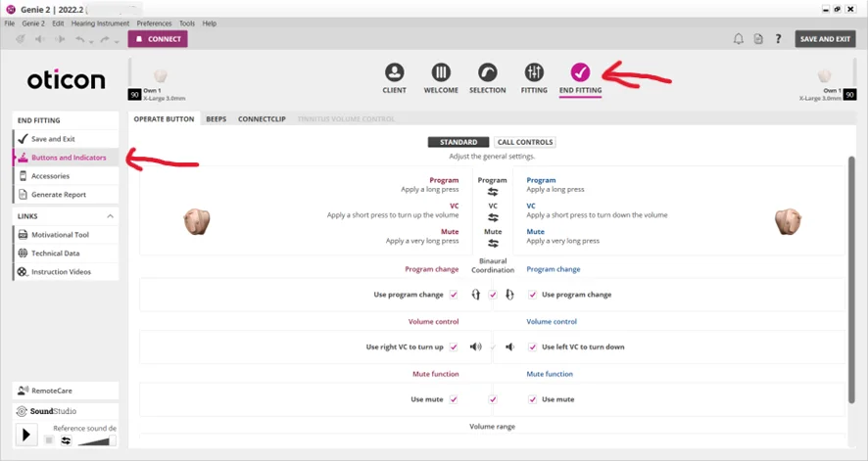The image size is (868, 461).
Task: Open the Selection step icon
Action: [487, 72]
